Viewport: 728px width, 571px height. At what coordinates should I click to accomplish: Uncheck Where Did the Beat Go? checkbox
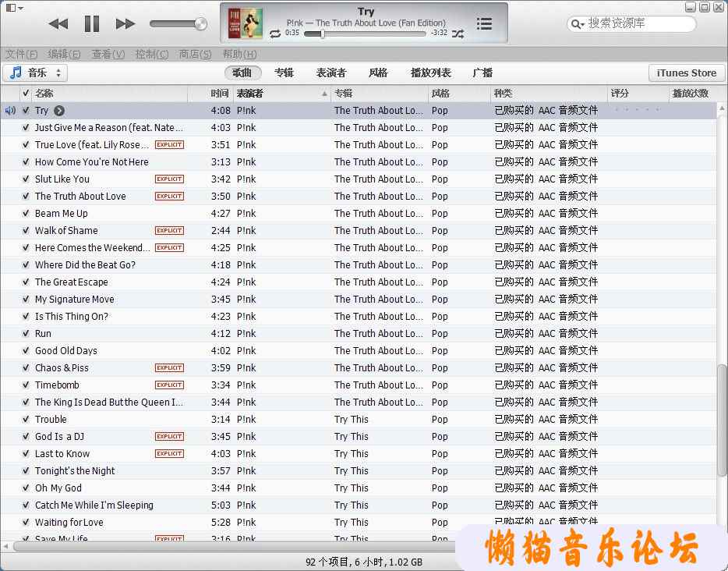(26, 264)
